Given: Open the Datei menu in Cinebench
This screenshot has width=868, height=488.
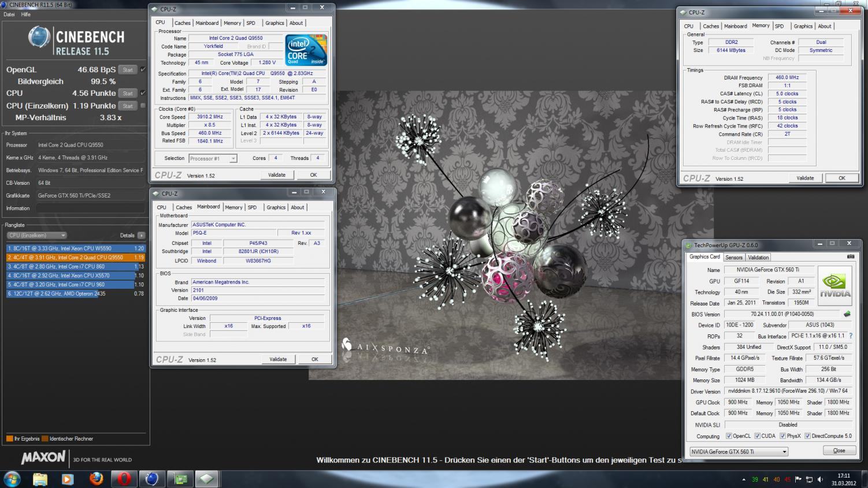Looking at the screenshot, I should (9, 14).
